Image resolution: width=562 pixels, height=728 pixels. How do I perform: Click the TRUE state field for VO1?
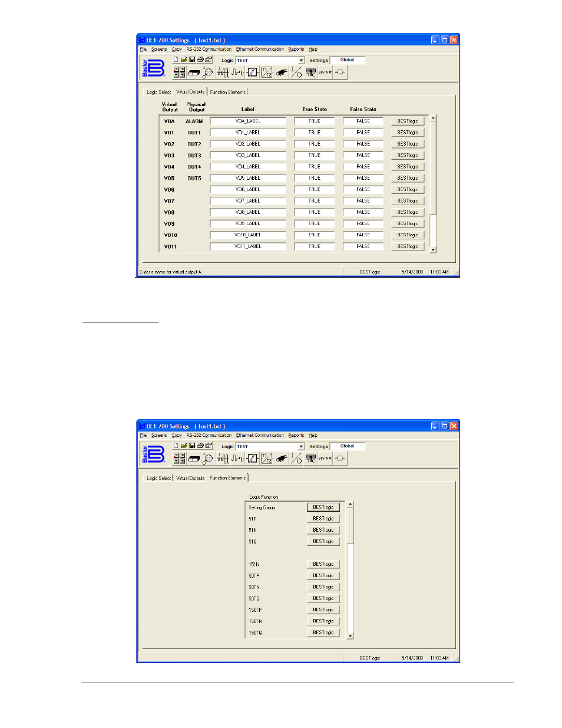315,133
